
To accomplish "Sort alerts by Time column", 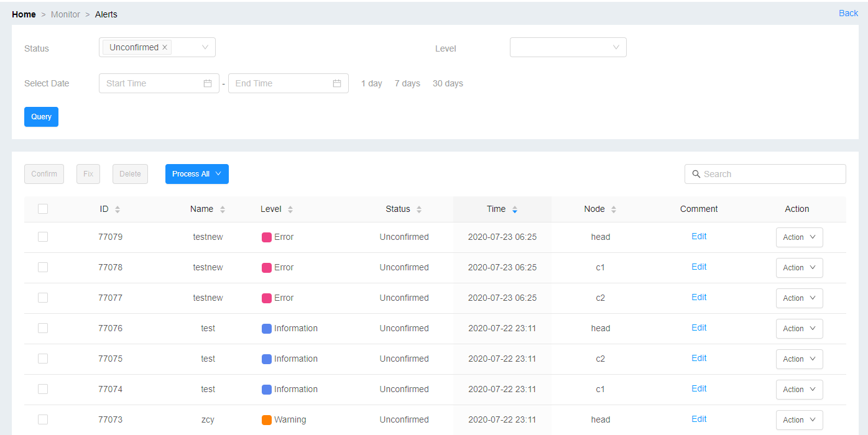I will click(x=514, y=209).
